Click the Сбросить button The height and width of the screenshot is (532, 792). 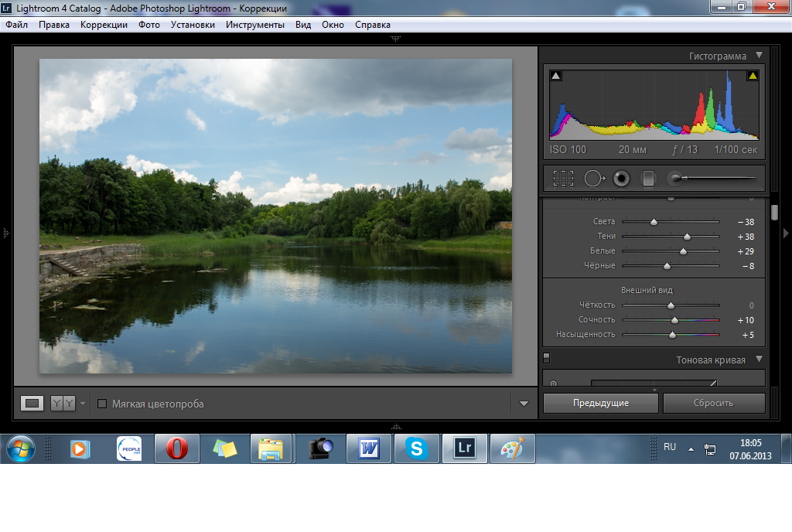713,403
